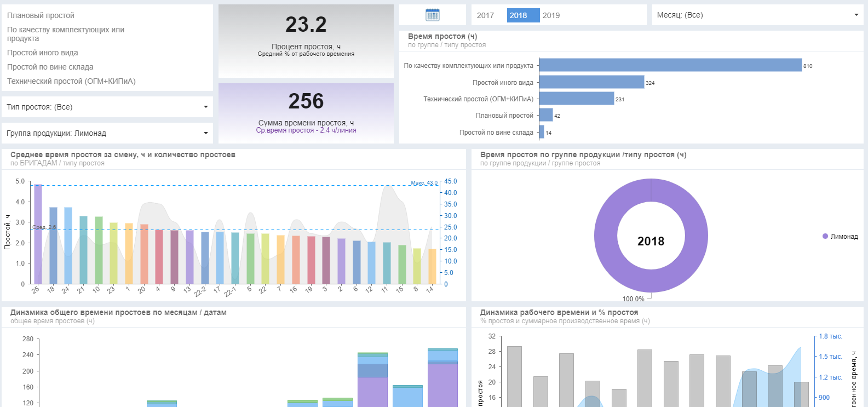
Task: Choose 'По качеству комплектующих или продукта' filter list entry
Action: pyautogui.click(x=66, y=34)
